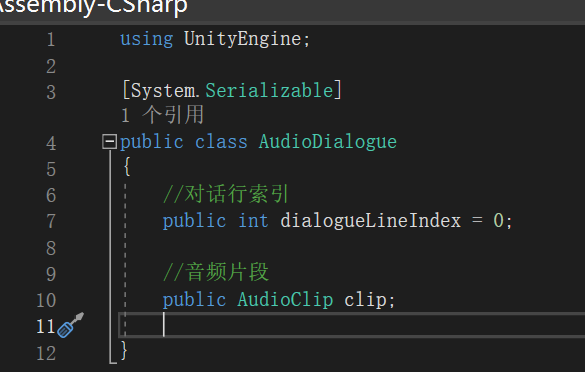Viewport: 585px width, 372px height.
Task: Click the 'dialogueLineIndex' variable name
Action: (370, 220)
